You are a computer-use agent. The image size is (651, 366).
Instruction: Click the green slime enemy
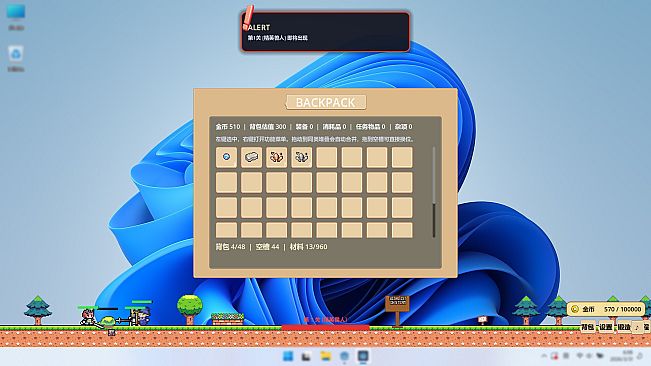(108, 322)
